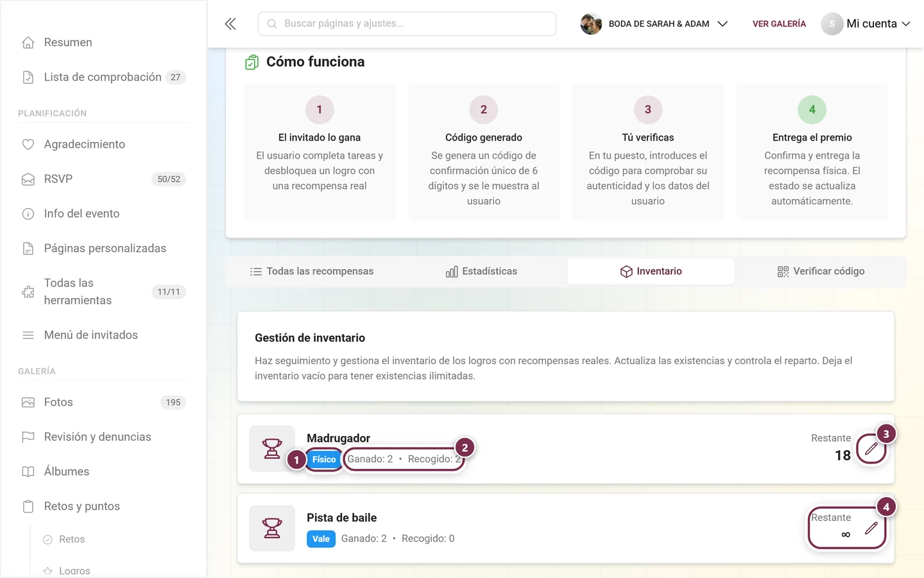Screen dimensions: 924x578
Task: Open Retos submenu item
Action: [72, 539]
